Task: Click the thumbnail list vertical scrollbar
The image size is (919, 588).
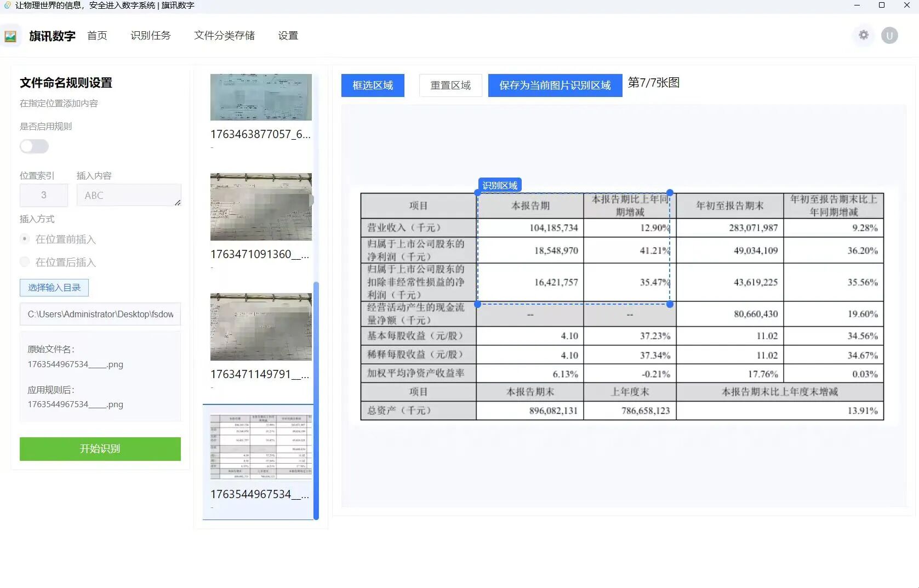Action: tap(316, 400)
